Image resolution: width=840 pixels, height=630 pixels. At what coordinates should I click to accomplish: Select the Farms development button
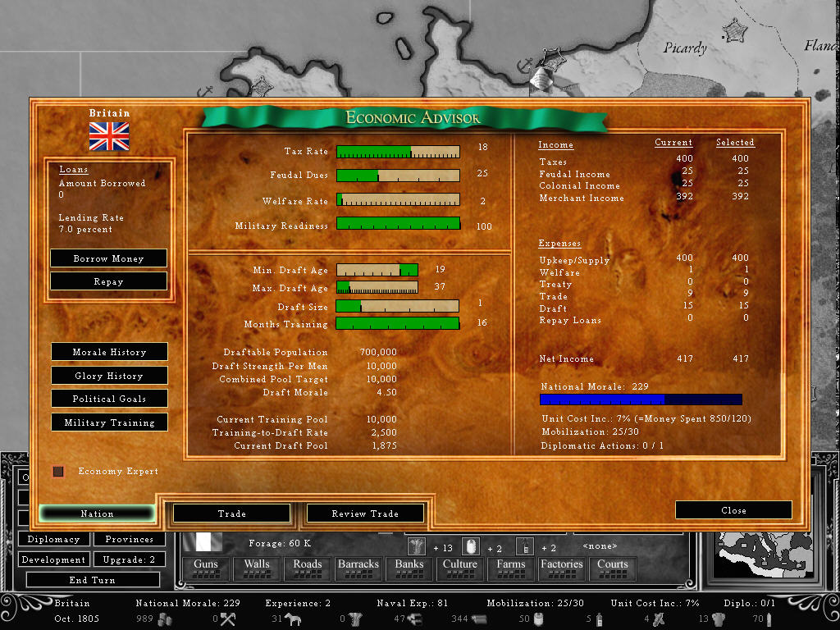(510, 568)
